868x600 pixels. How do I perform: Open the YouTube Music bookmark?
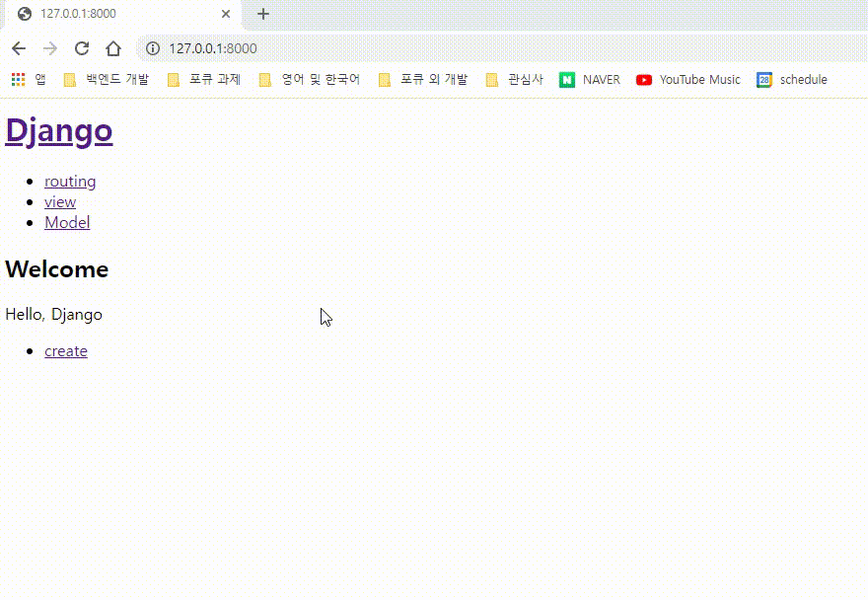(x=688, y=80)
